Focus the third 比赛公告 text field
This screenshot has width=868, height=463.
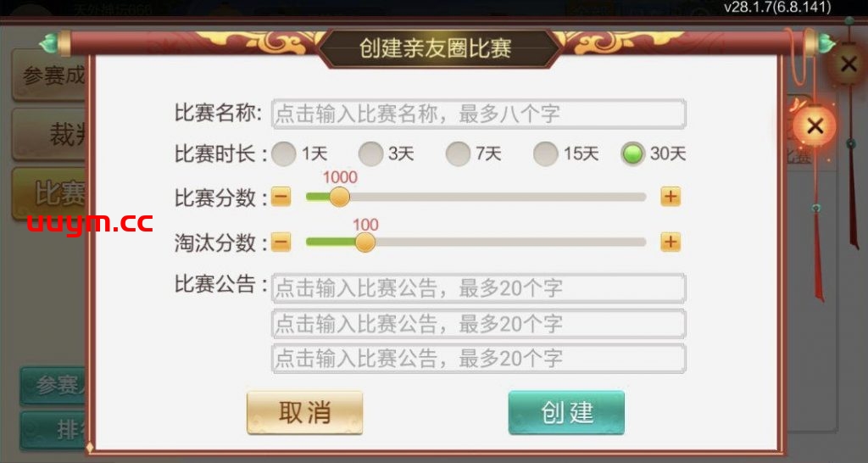coord(478,358)
